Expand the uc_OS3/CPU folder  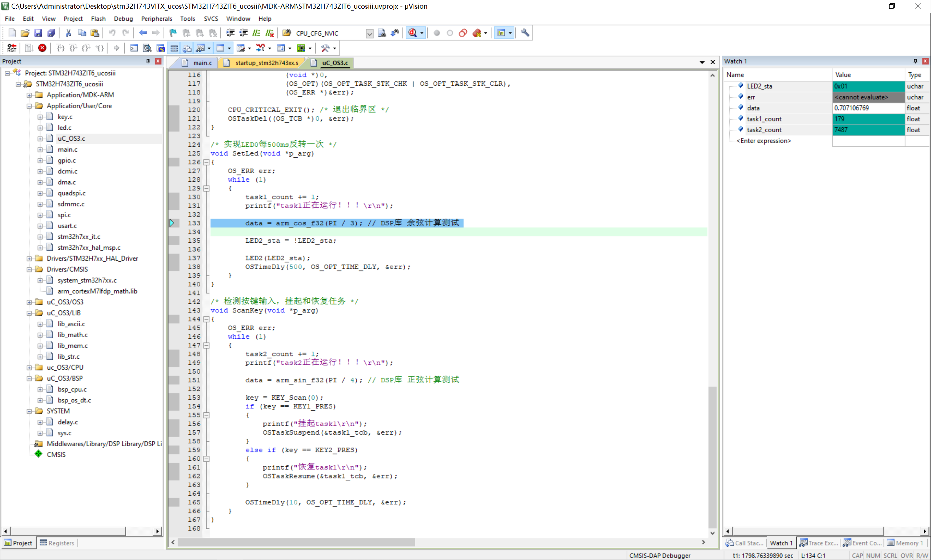point(29,367)
